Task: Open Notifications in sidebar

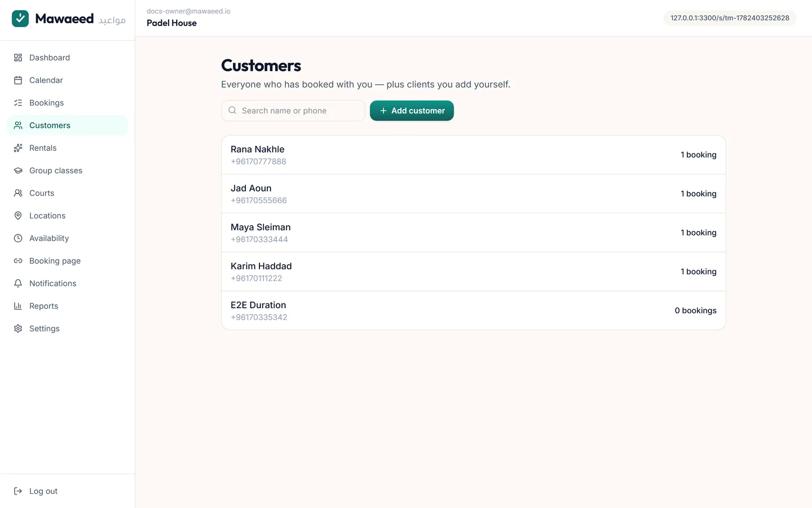Action: [68, 283]
